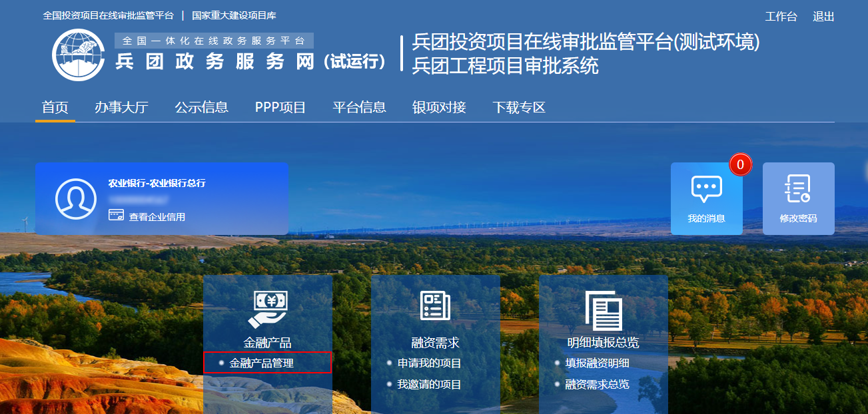Click the 融资需求 newspaper icon
Screen dimensions: 868x414
point(435,306)
